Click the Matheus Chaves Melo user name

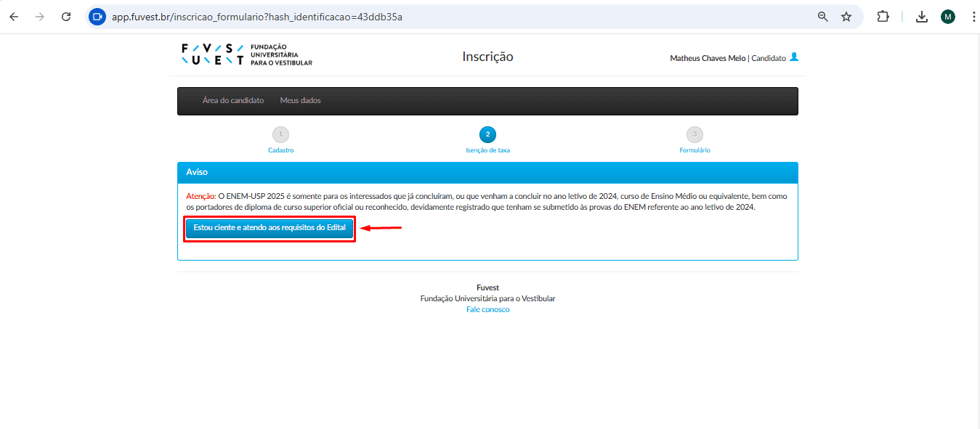point(708,58)
